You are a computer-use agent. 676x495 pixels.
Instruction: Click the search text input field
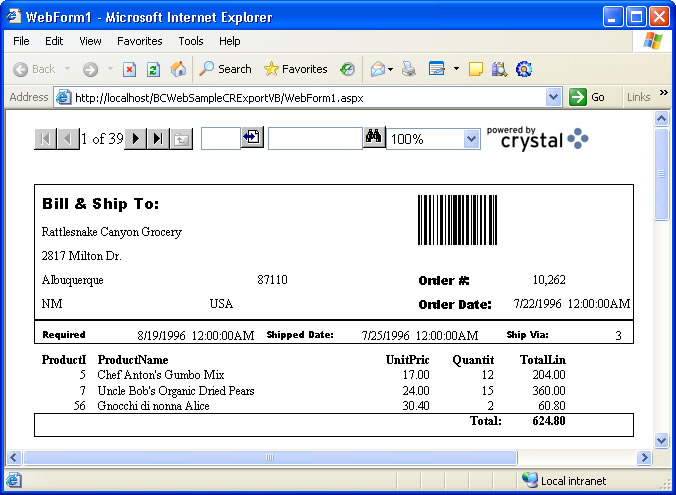[x=314, y=139]
